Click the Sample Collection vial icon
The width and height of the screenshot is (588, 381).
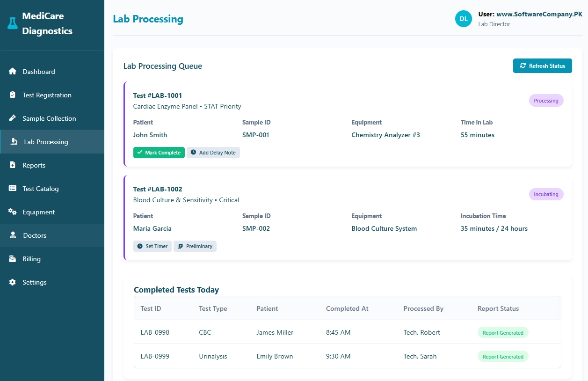click(13, 118)
